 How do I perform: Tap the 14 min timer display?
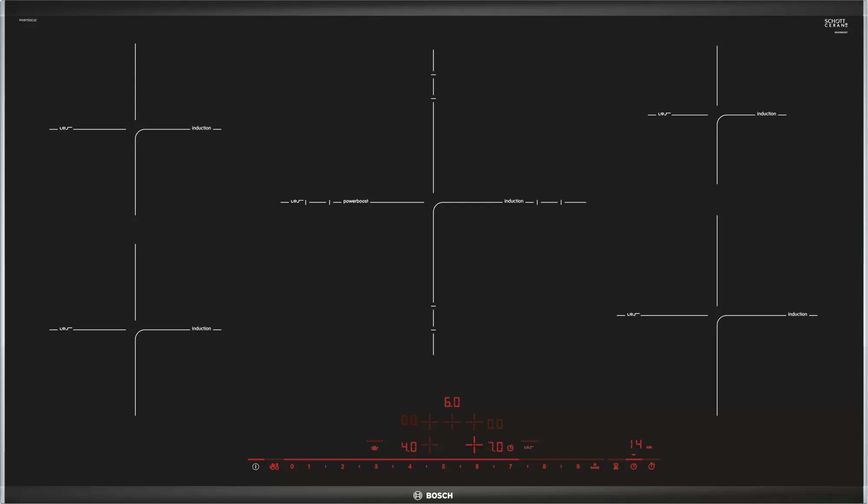636,445
